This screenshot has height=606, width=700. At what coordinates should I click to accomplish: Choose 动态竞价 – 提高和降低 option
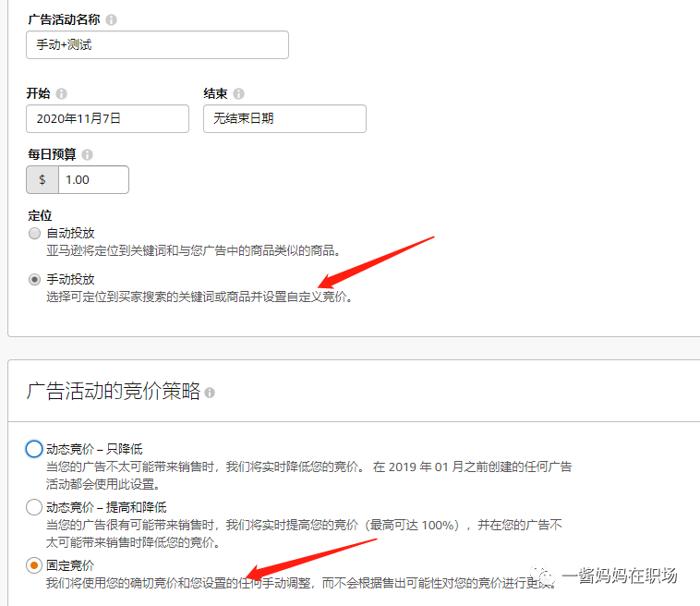coord(34,507)
